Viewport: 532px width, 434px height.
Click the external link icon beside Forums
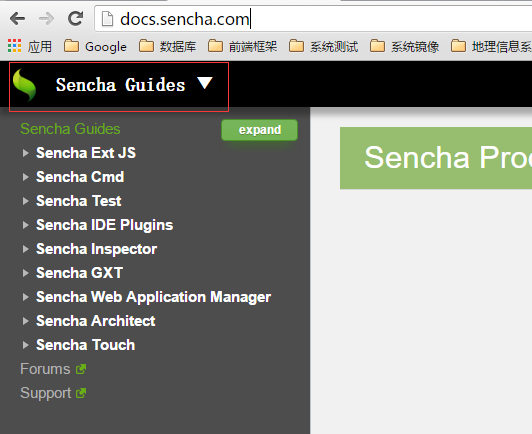coord(81,369)
